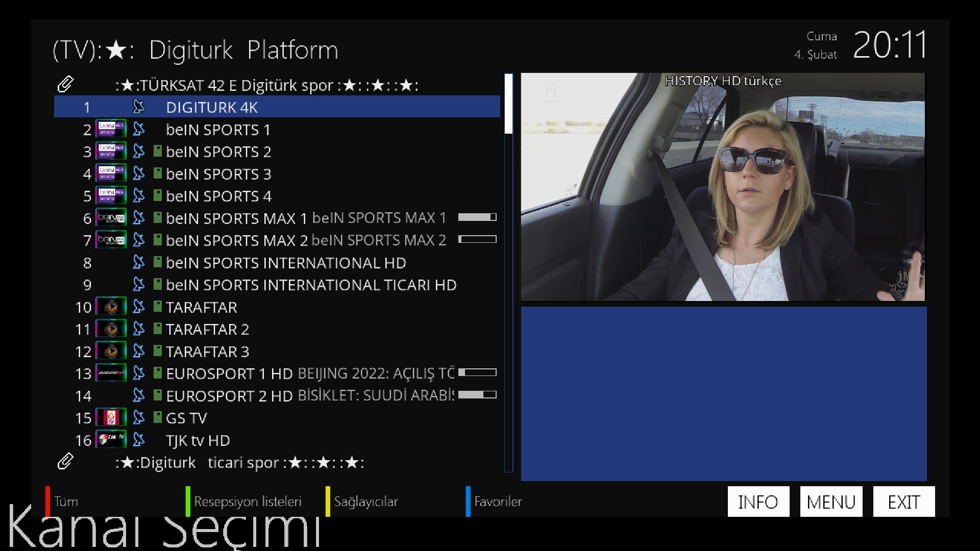Click the TÜRKSAT 42 E Digitürk spor header

pos(267,85)
